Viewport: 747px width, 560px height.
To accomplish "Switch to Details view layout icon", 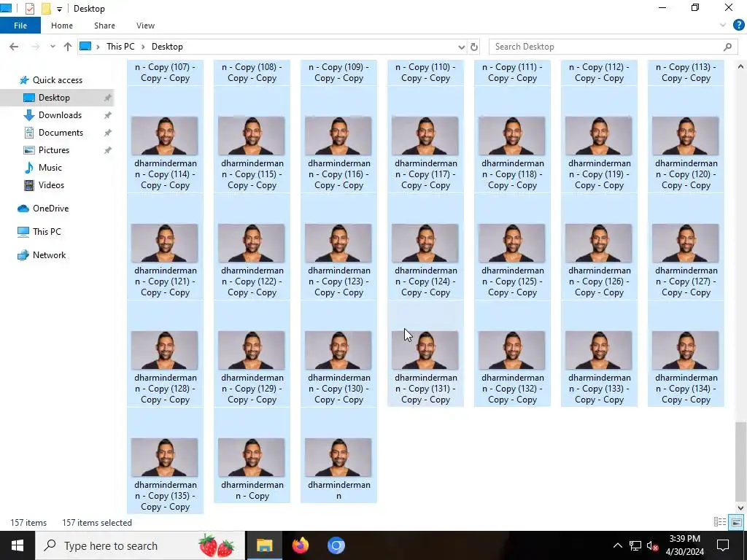I will pyautogui.click(x=720, y=522).
